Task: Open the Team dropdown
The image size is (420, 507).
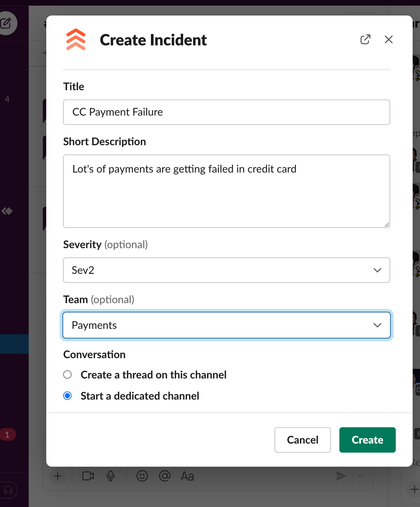Action: pyautogui.click(x=376, y=325)
